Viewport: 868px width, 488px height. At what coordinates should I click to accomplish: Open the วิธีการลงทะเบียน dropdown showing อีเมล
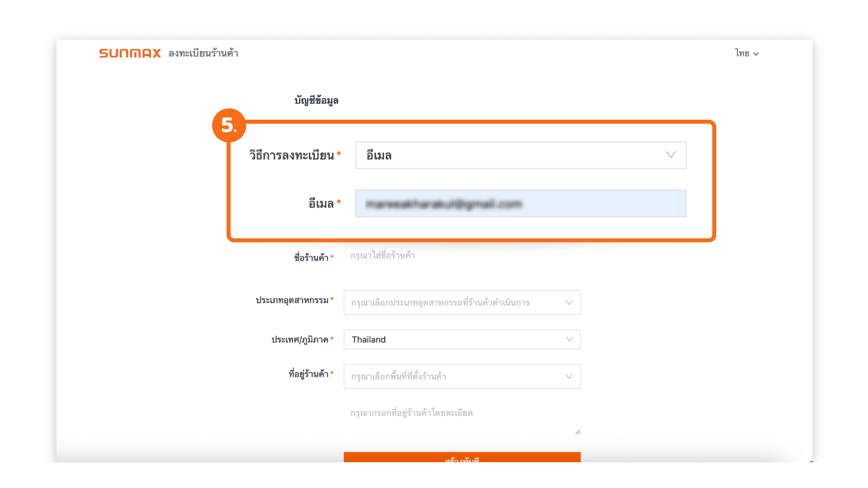click(520, 155)
